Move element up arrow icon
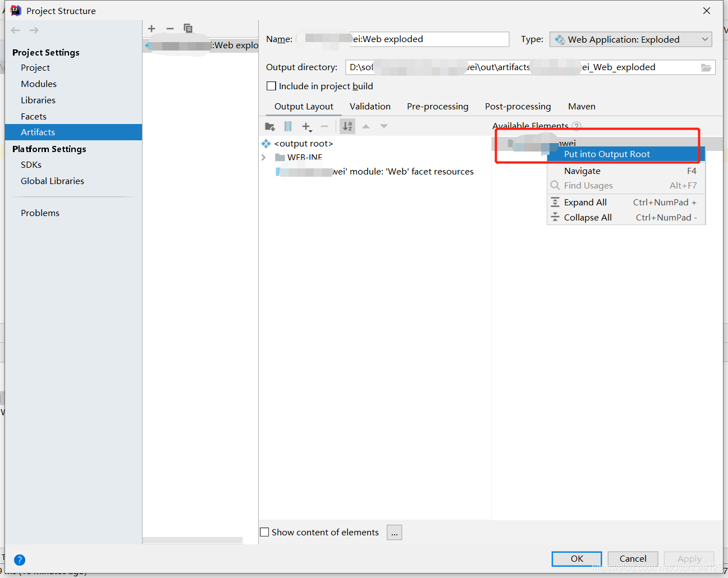Image resolution: width=728 pixels, height=578 pixels. click(366, 126)
